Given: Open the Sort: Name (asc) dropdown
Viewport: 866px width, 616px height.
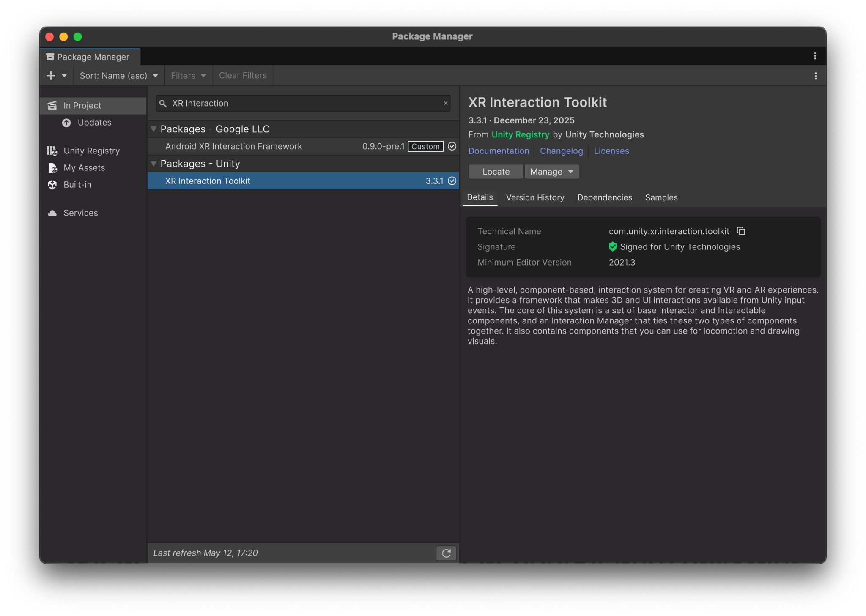Looking at the screenshot, I should tap(119, 76).
